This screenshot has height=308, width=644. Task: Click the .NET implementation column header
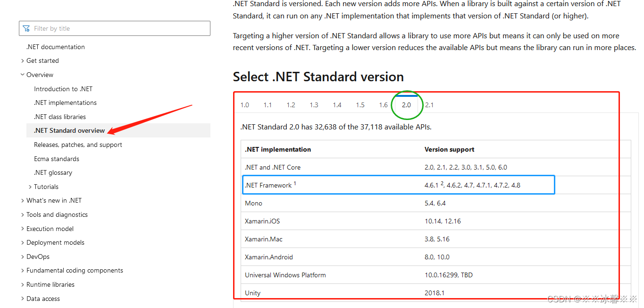(278, 149)
